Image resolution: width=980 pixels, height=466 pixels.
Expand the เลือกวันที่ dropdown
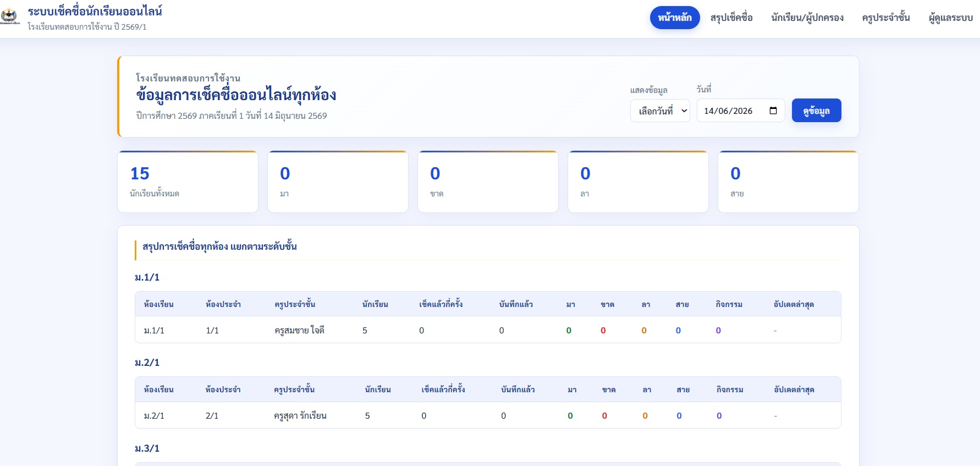click(x=660, y=111)
